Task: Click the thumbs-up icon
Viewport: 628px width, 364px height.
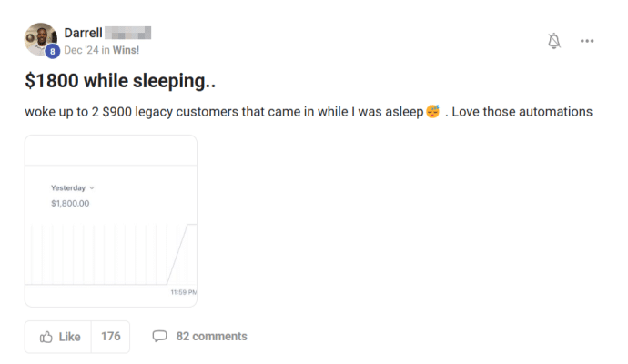Action: (46, 337)
